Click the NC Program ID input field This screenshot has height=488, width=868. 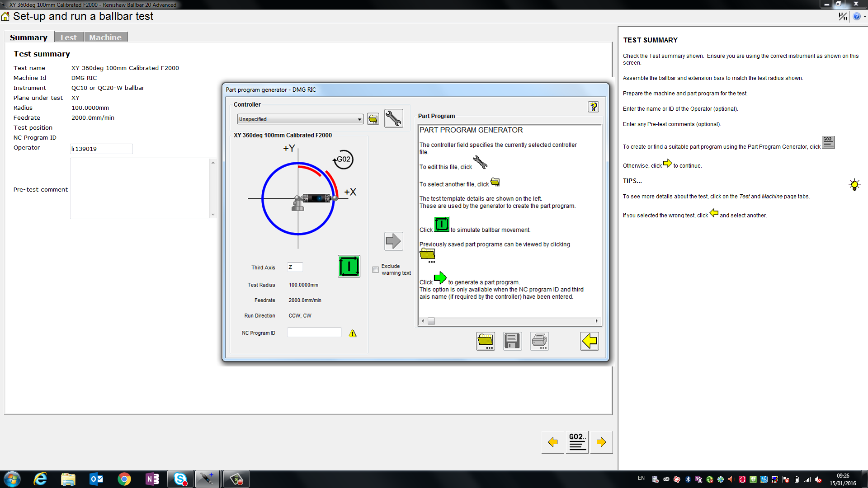(314, 333)
